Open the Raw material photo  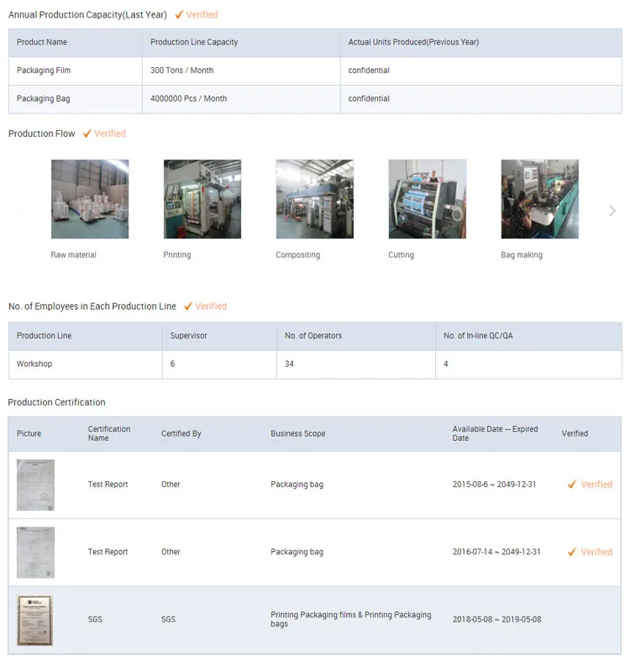coord(90,199)
